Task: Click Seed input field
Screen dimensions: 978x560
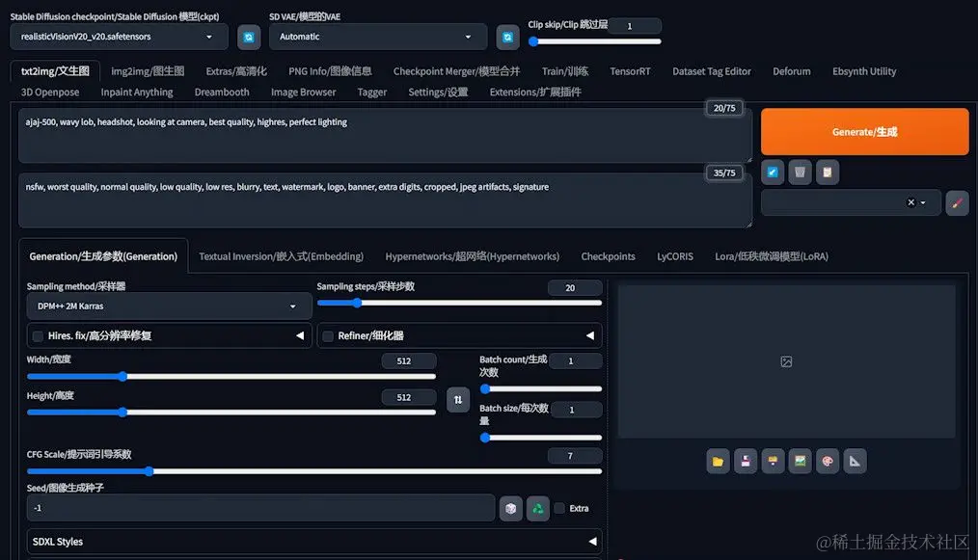Action: (260, 508)
